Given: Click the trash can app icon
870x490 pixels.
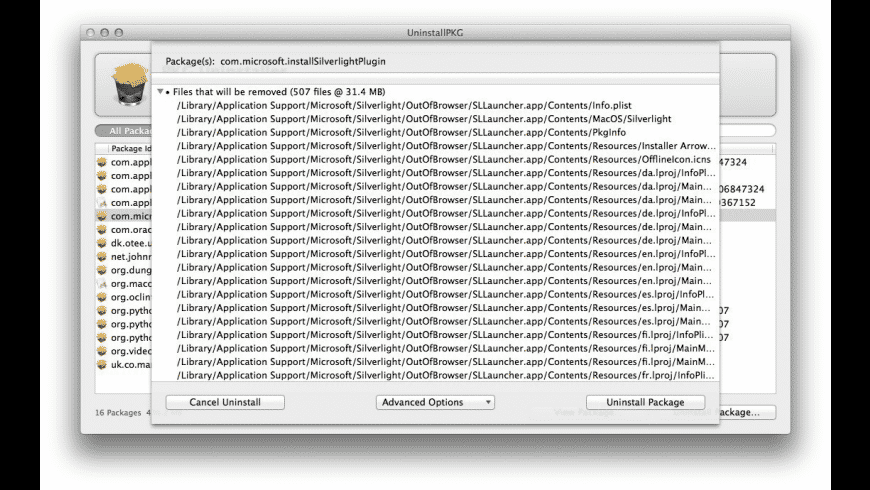Looking at the screenshot, I should [x=129, y=84].
